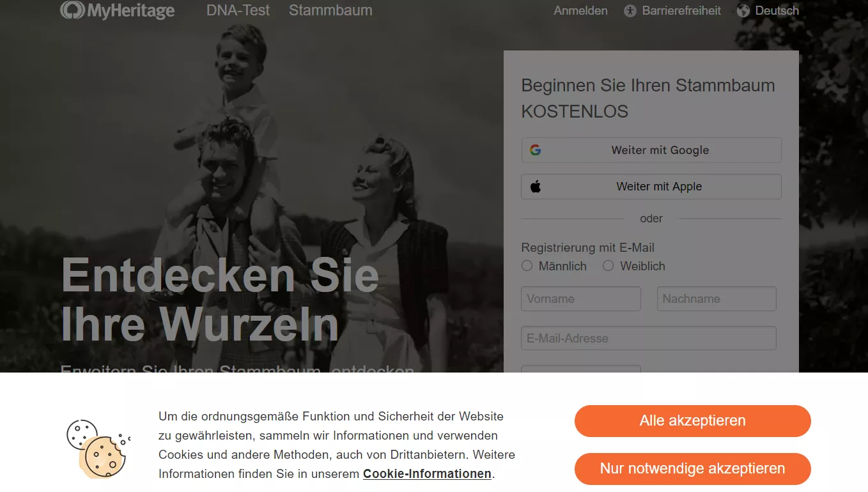Continue with Weiter mit Google button
868x492 pixels.
pyautogui.click(x=651, y=150)
